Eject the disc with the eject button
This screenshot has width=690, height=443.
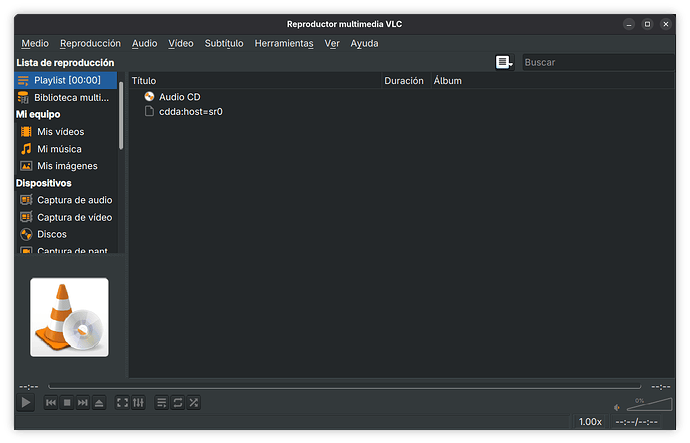99,403
